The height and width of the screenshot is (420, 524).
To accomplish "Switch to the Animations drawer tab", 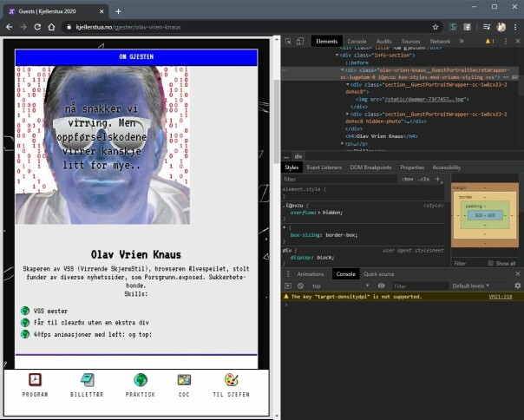I will pos(311,274).
